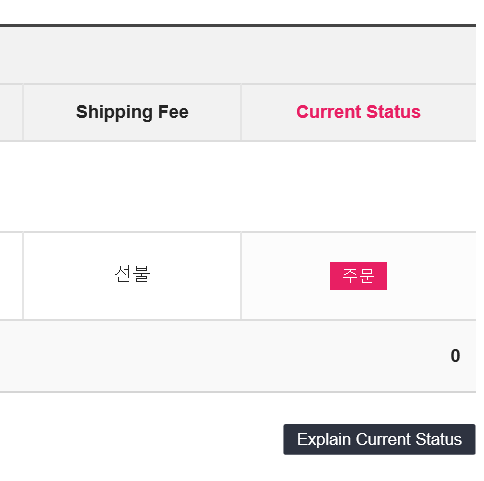484x481 pixels.
Task: Click the cut-off column header left of Shipping Fee
Action: [x=11, y=112]
